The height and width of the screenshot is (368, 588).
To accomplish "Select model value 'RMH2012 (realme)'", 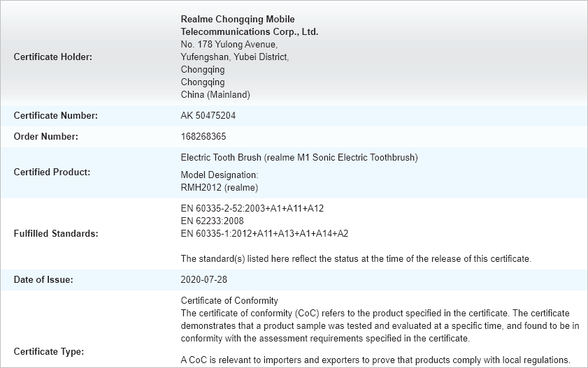I will click(x=220, y=188).
